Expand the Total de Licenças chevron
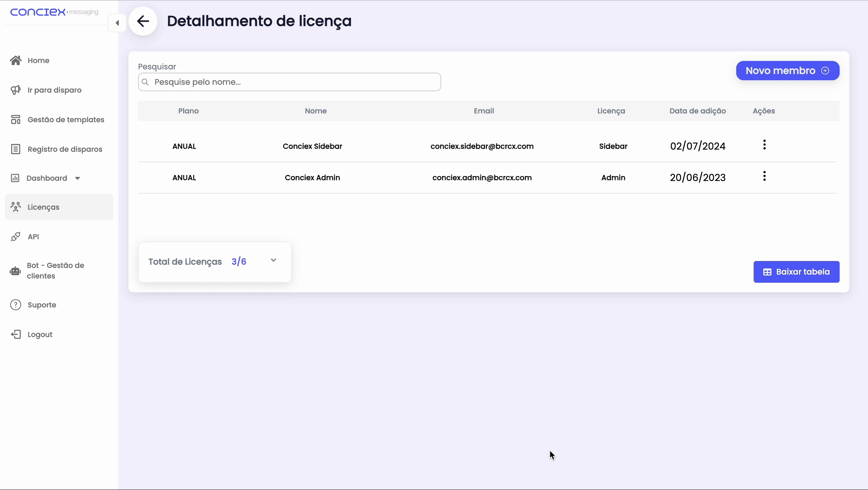The height and width of the screenshot is (490, 868). click(x=273, y=260)
